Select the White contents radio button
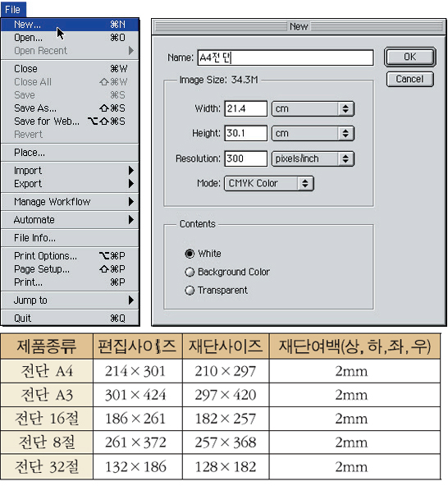Image resolution: width=448 pixels, height=486 pixels. click(x=190, y=254)
